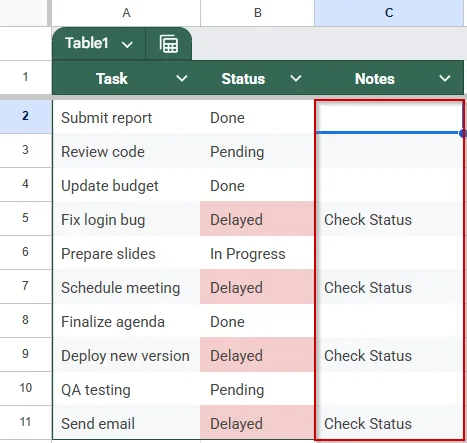Image resolution: width=467 pixels, height=443 pixels.
Task: Select row 10 header
Action: (25, 388)
